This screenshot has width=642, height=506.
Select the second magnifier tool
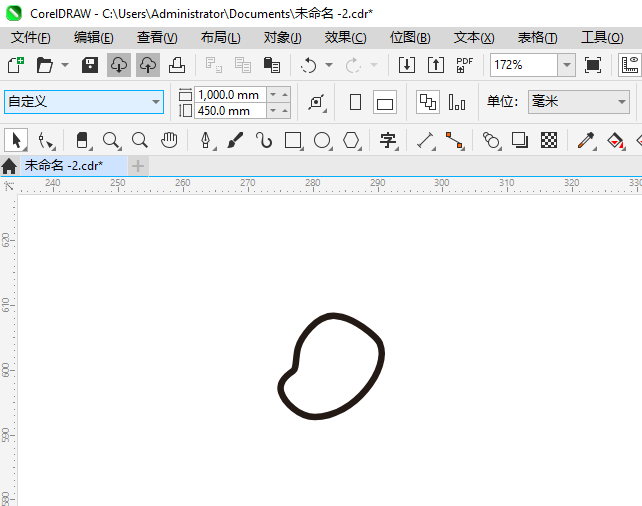[140, 140]
